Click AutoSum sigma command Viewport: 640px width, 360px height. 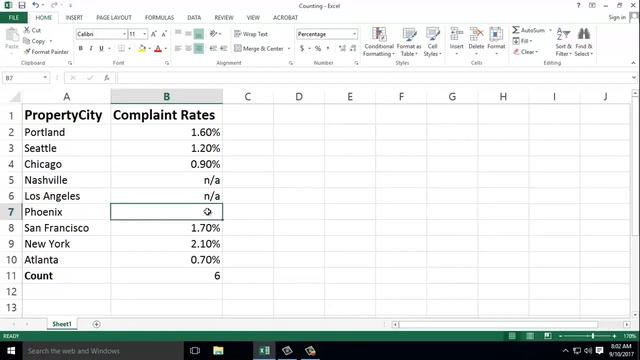pyautogui.click(x=529, y=30)
